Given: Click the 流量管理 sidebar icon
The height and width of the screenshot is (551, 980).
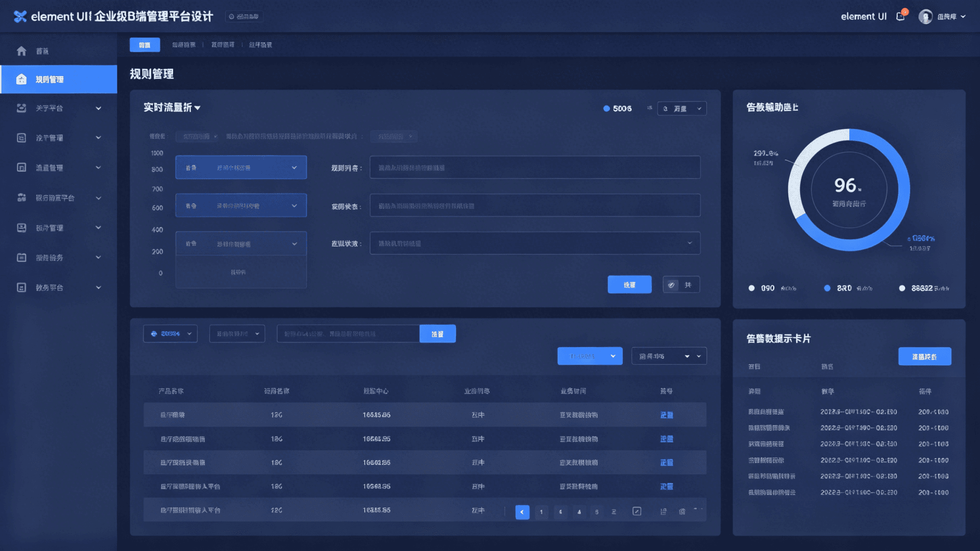Looking at the screenshot, I should 21,167.
